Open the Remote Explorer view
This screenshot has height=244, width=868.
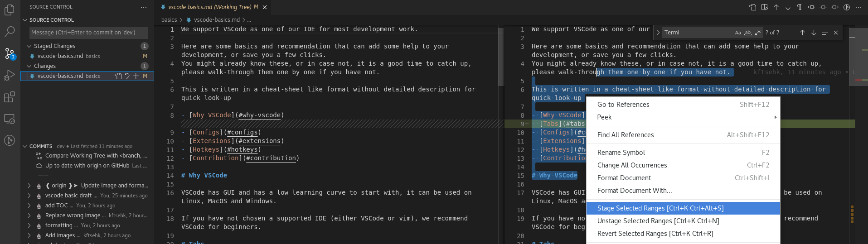(x=10, y=119)
